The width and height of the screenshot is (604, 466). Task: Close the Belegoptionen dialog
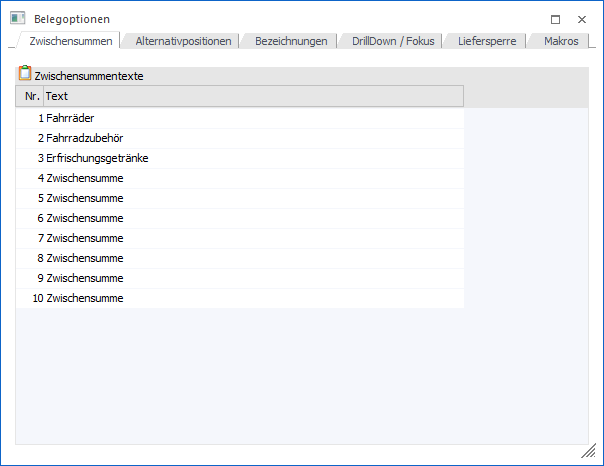582,19
